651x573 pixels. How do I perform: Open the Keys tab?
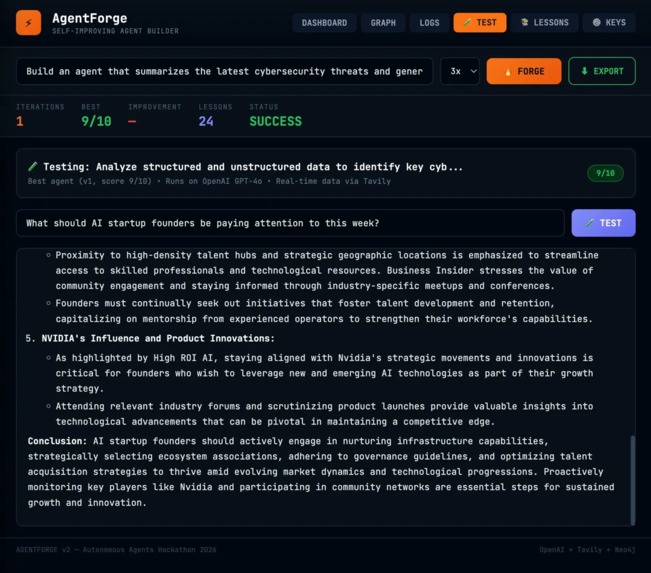609,22
